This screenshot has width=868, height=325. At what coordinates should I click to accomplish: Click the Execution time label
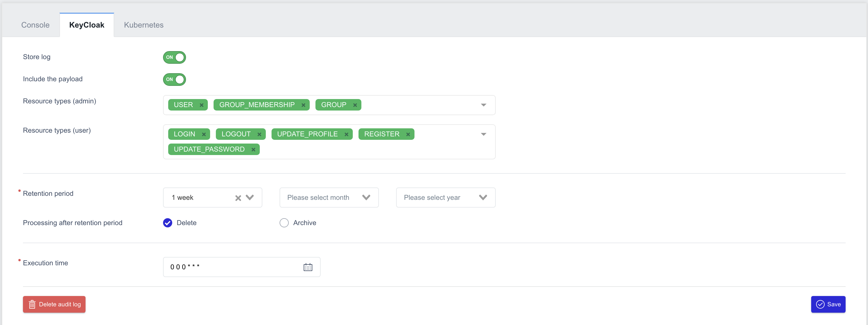[45, 263]
